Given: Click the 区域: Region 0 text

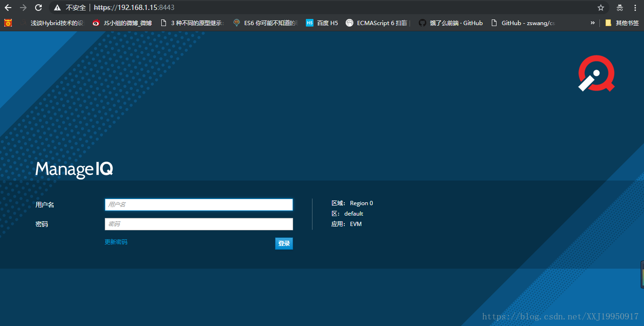Looking at the screenshot, I should point(352,203).
